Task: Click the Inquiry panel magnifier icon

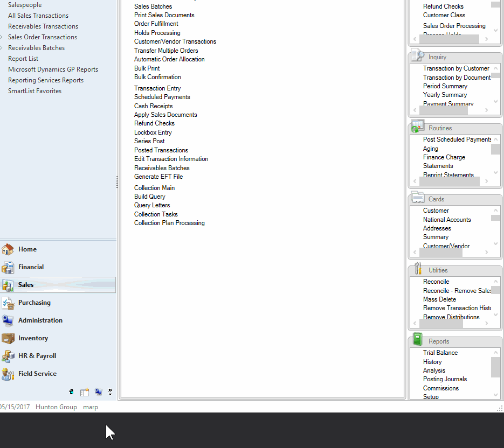Action: point(417,55)
